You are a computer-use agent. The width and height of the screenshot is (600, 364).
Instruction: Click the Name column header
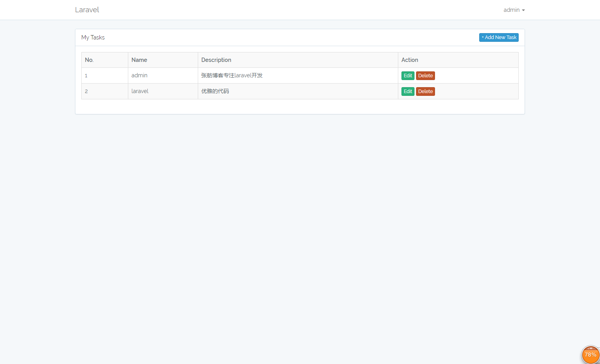click(x=139, y=60)
